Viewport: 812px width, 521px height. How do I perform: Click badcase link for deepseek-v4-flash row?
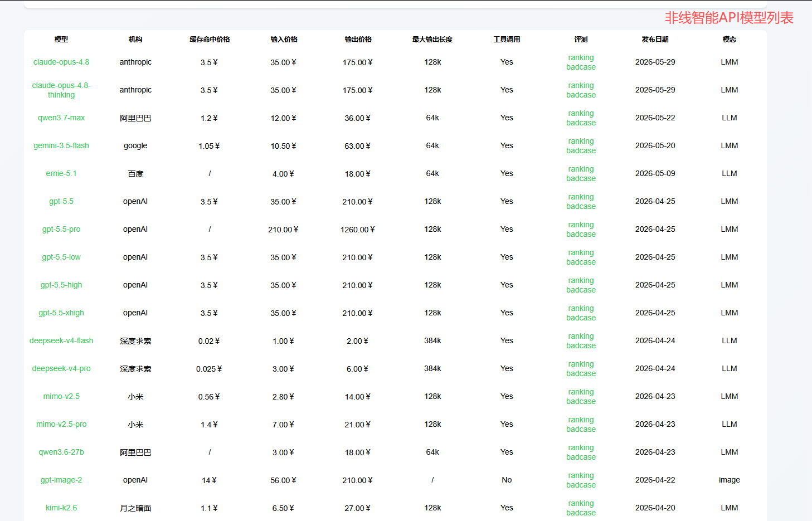pyautogui.click(x=581, y=345)
